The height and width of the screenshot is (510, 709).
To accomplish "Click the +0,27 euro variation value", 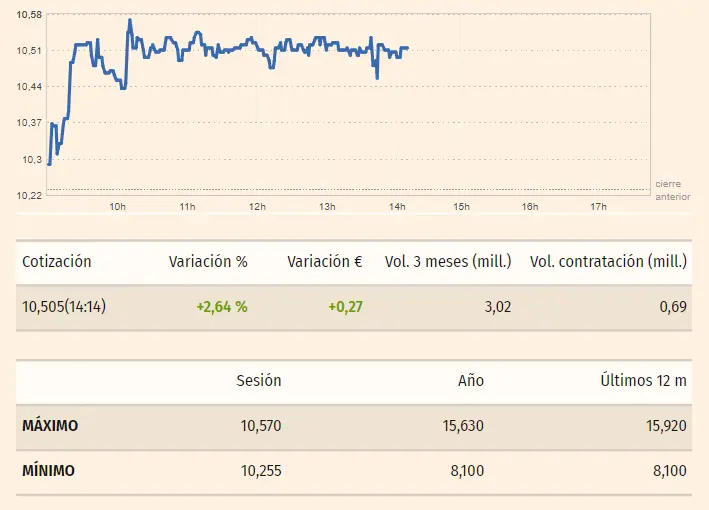I will tap(345, 307).
